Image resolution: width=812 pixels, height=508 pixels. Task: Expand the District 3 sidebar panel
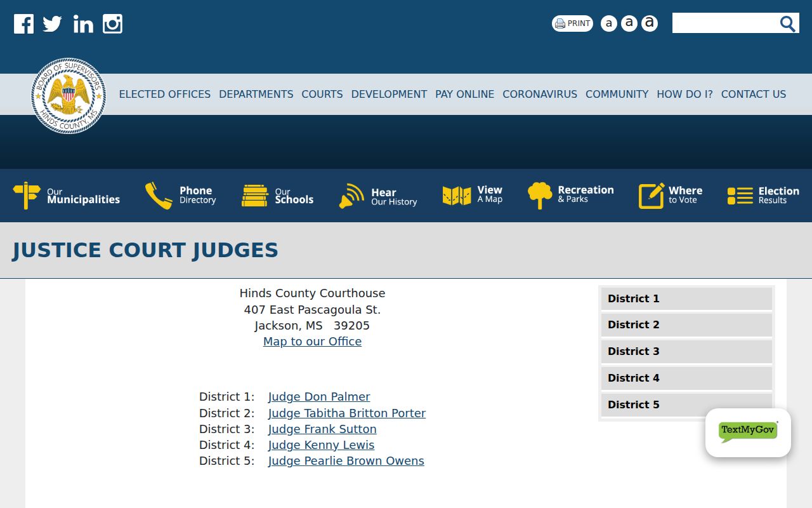click(x=686, y=351)
